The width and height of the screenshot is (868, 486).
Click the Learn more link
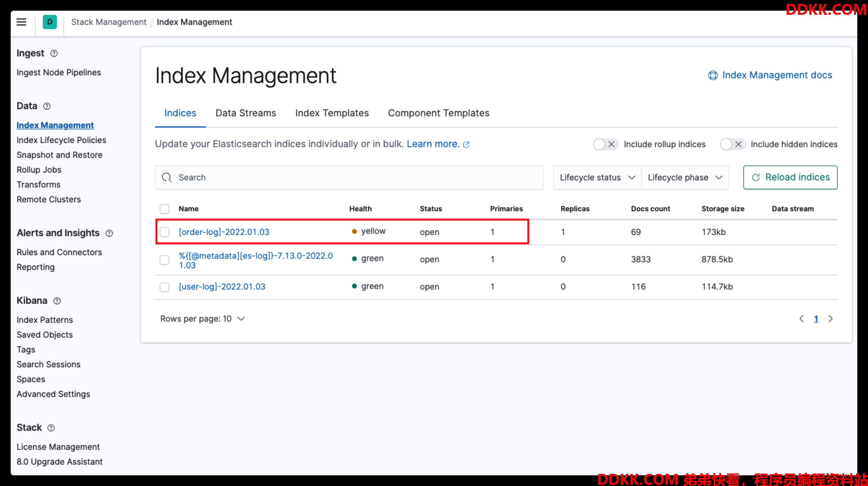tap(433, 144)
